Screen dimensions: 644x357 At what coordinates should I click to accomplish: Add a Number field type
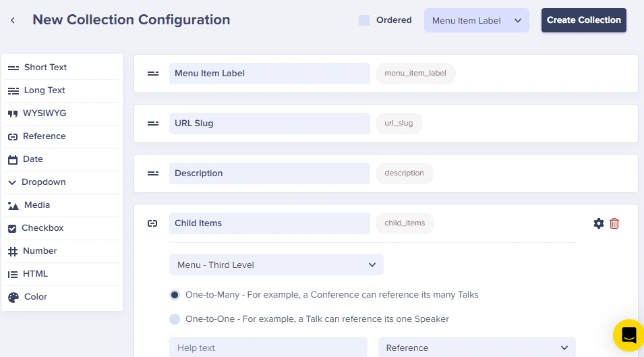pyautogui.click(x=40, y=251)
